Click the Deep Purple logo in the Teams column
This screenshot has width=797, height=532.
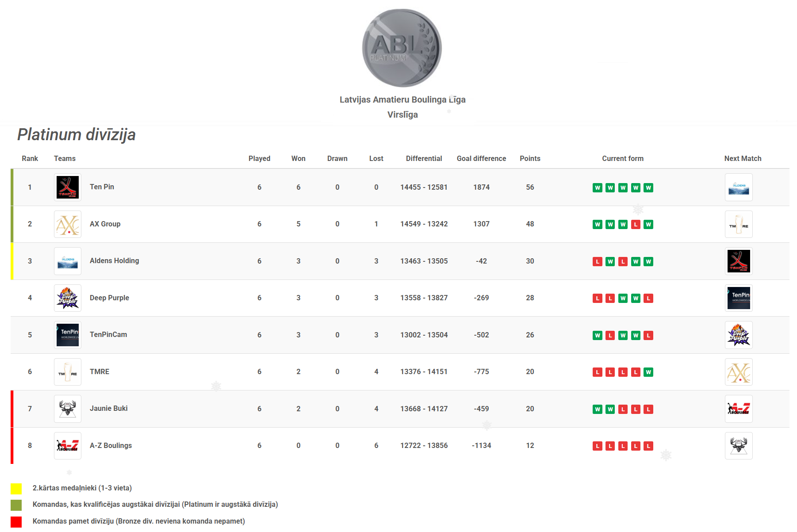[68, 298]
